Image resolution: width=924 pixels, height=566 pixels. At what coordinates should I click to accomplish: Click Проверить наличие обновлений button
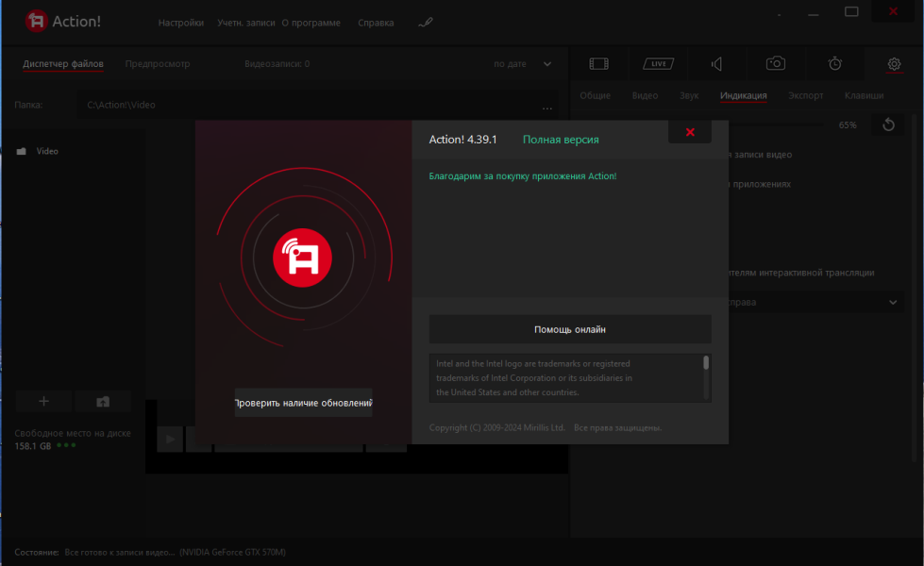tap(304, 403)
